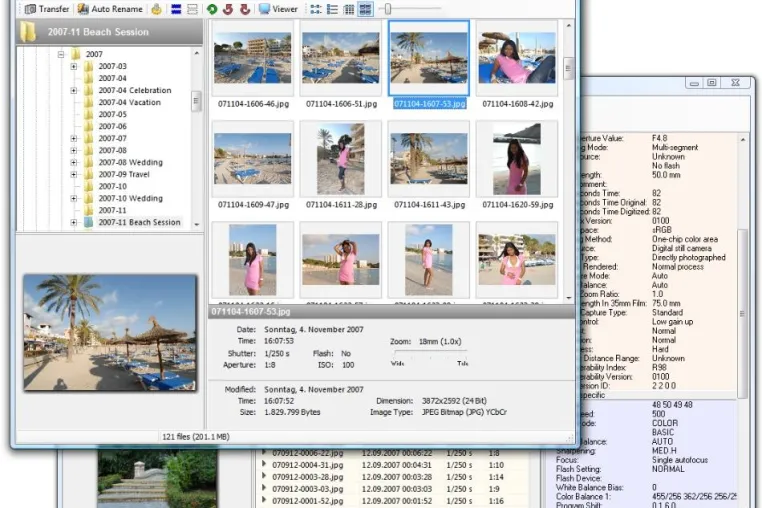Viewport: 762px width, 508px height.
Task: Click the folder icon of 2007-10
Action: click(88, 186)
